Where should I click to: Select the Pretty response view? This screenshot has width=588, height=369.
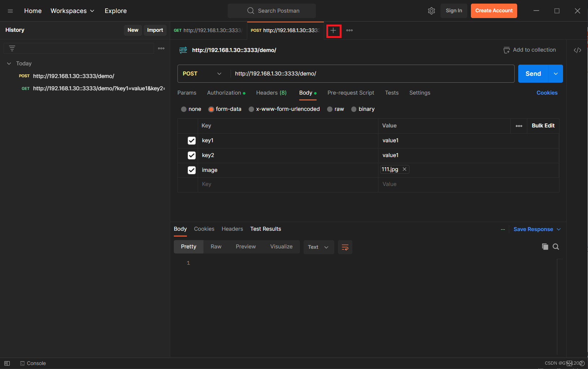tap(189, 247)
